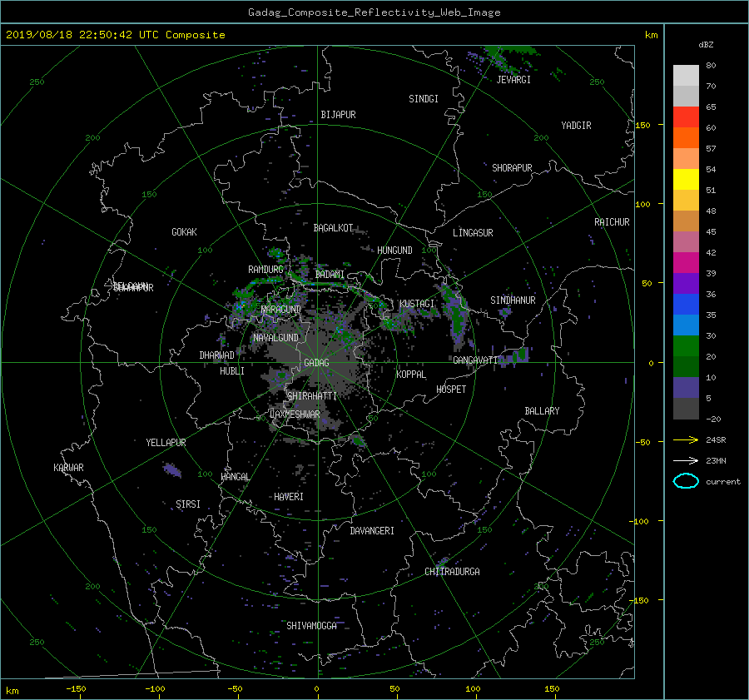Click the KUSTAGI city label

pos(417,304)
